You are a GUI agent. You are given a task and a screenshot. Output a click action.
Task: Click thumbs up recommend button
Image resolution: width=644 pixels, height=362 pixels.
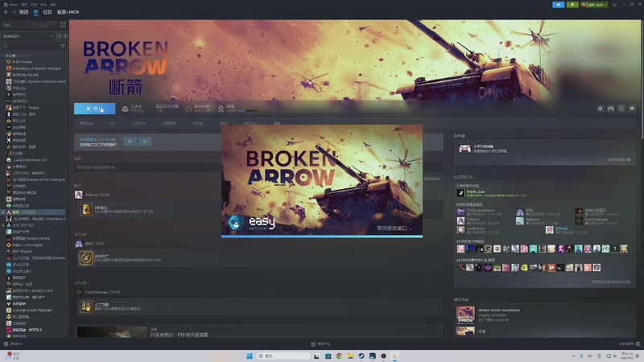(130, 142)
